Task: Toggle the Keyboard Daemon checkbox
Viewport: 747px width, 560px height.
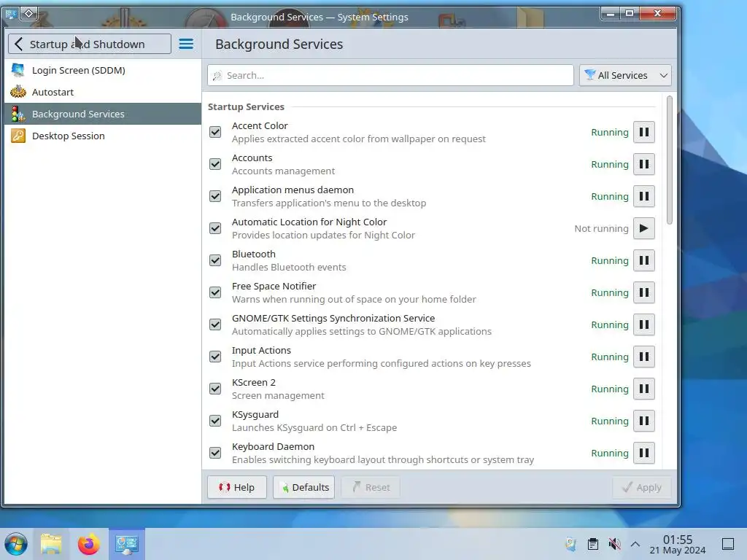Action: coord(215,453)
